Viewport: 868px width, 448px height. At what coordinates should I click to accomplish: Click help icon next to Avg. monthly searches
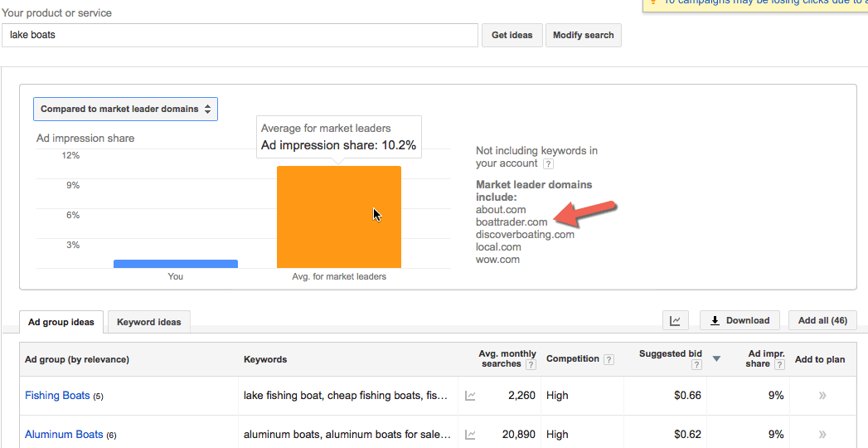click(531, 364)
